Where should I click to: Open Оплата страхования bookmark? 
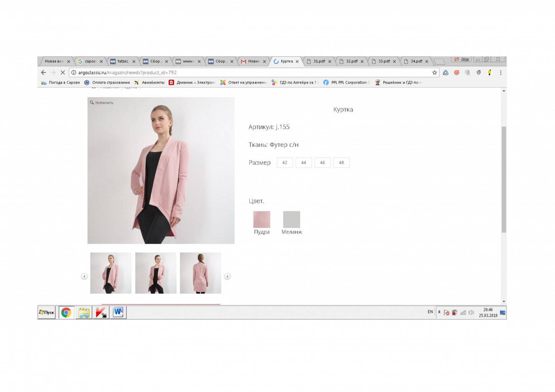coord(107,82)
